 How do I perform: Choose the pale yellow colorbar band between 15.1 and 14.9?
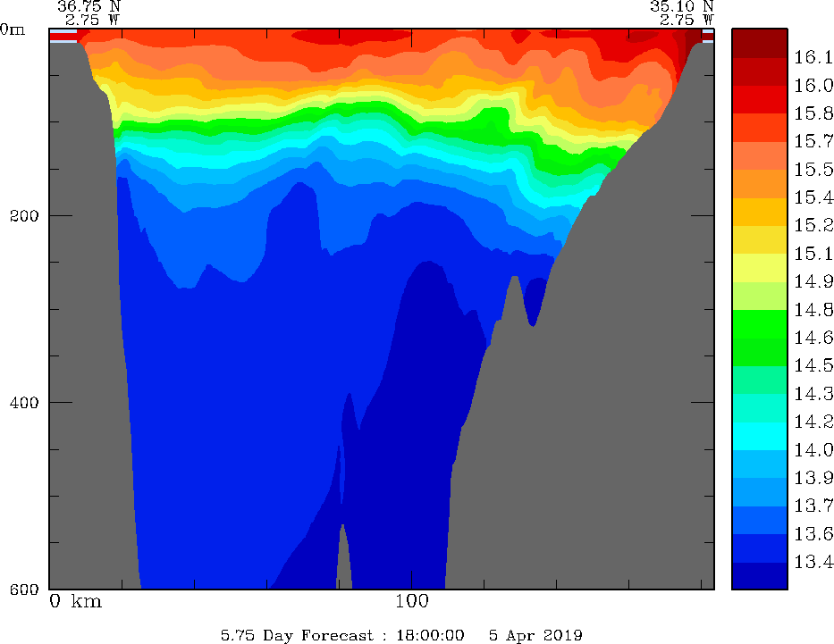coord(759,268)
